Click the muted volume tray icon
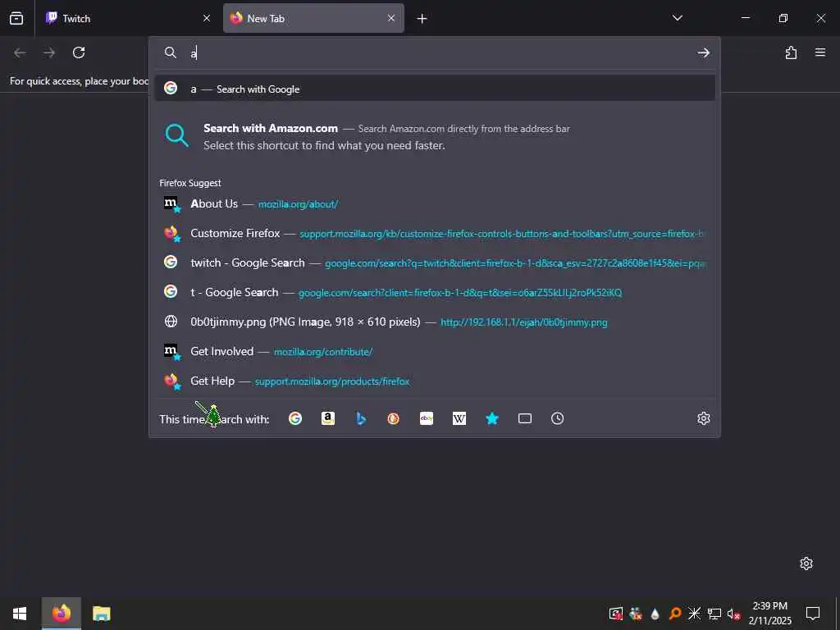Image resolution: width=840 pixels, height=630 pixels. coord(733,614)
